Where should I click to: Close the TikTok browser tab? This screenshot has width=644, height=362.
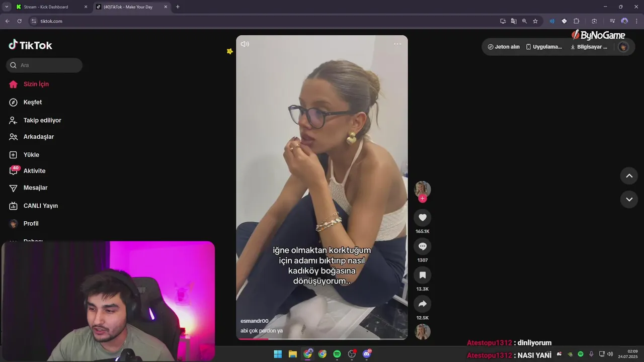point(166,7)
